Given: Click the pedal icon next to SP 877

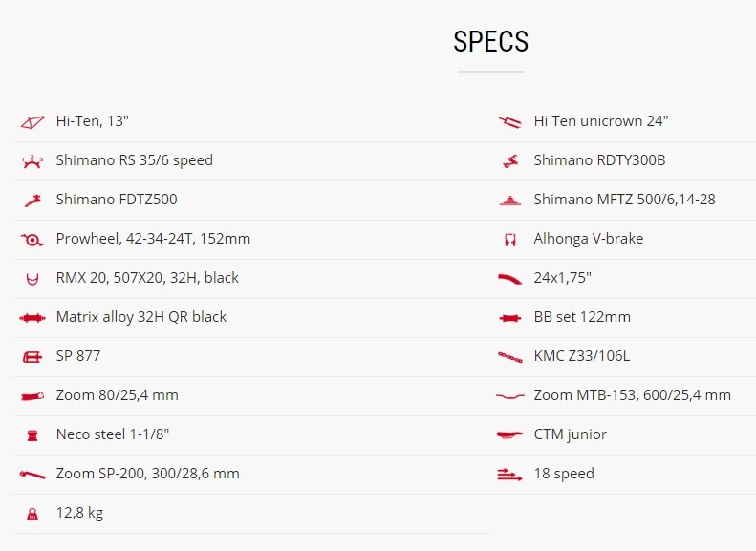Looking at the screenshot, I should pos(32,357).
